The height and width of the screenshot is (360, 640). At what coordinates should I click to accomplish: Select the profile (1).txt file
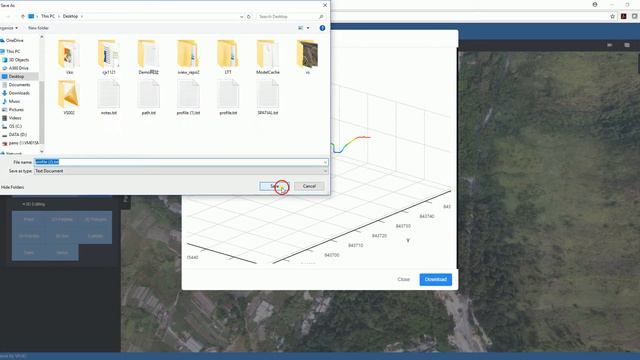point(188,97)
